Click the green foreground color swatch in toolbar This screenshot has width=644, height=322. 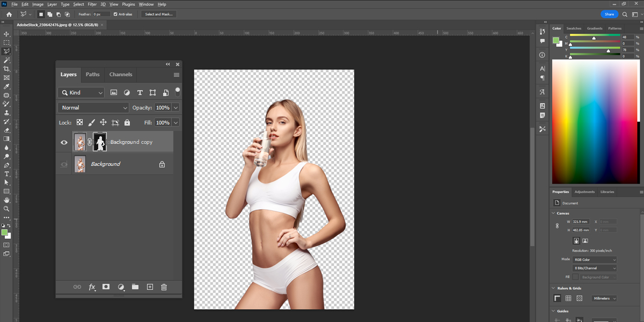click(4, 232)
